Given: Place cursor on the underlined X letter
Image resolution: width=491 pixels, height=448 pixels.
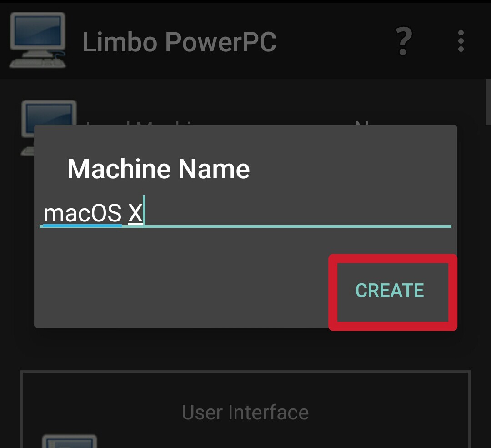Looking at the screenshot, I should click(135, 213).
